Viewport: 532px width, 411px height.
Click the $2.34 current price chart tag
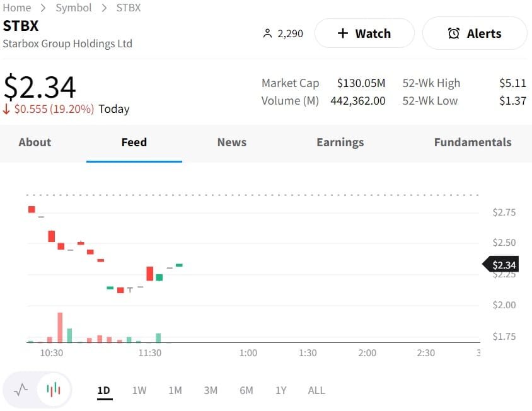pyautogui.click(x=502, y=265)
